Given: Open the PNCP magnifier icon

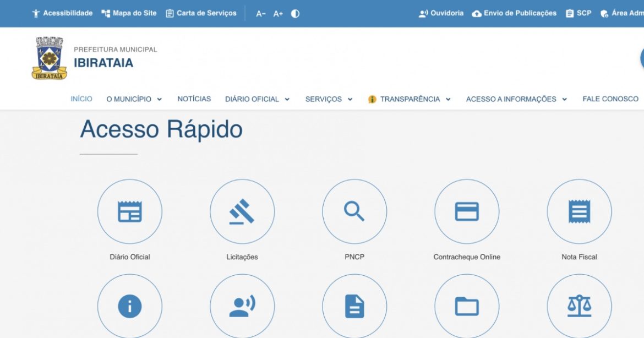Looking at the screenshot, I should coord(354,211).
